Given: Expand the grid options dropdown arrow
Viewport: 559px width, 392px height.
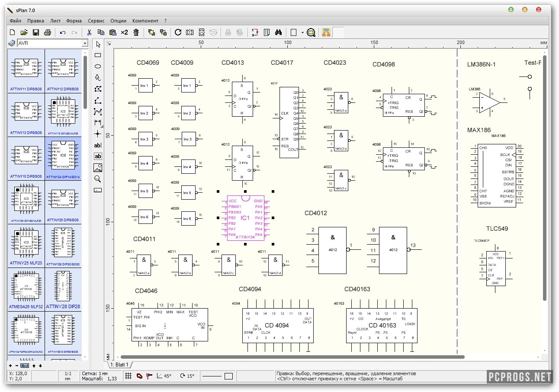Looking at the screenshot, I should click(x=302, y=32).
